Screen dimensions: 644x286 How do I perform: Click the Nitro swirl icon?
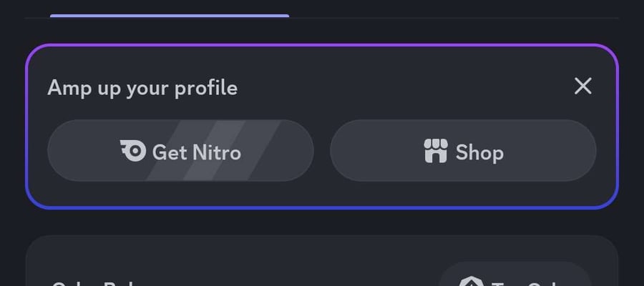point(133,151)
